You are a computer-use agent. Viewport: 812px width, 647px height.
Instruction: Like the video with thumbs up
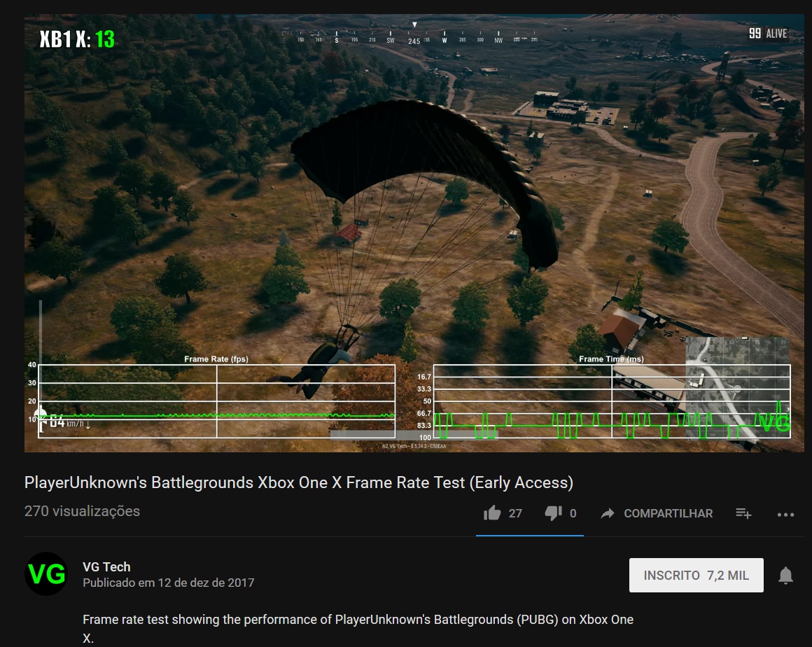492,513
